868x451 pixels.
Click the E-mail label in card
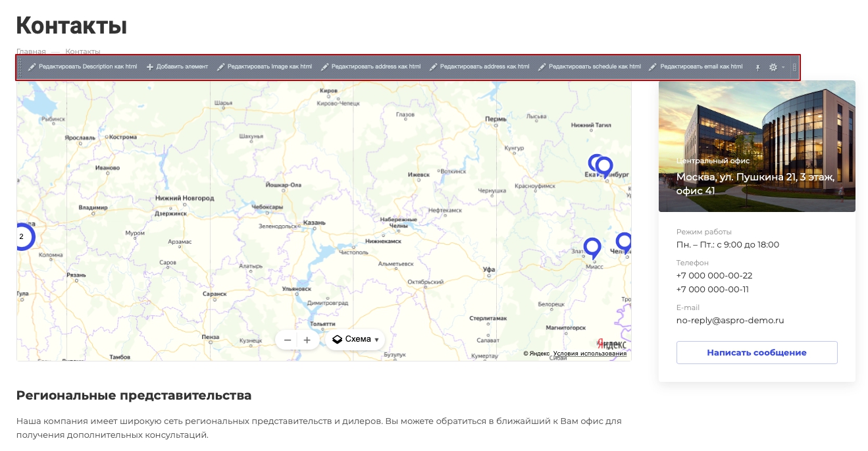(688, 307)
